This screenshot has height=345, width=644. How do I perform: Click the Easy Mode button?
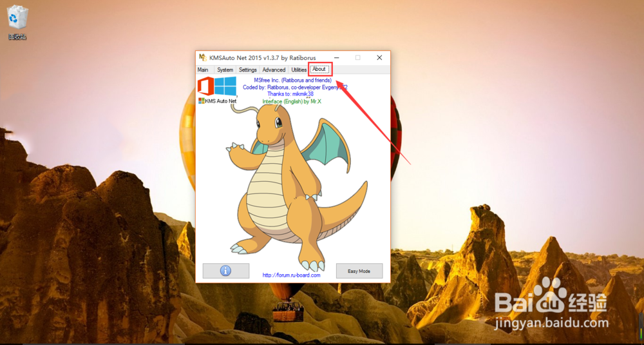[359, 271]
